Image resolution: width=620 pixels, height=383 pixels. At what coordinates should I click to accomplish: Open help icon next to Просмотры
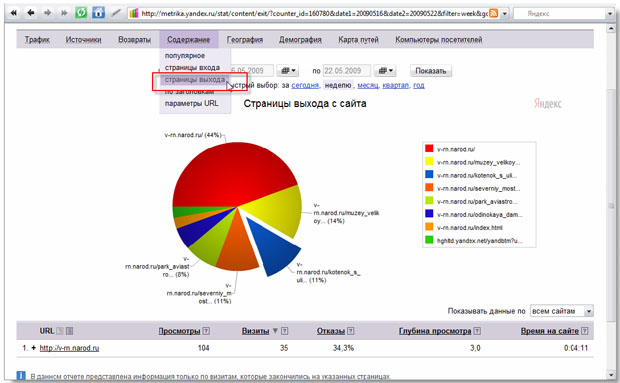206,331
